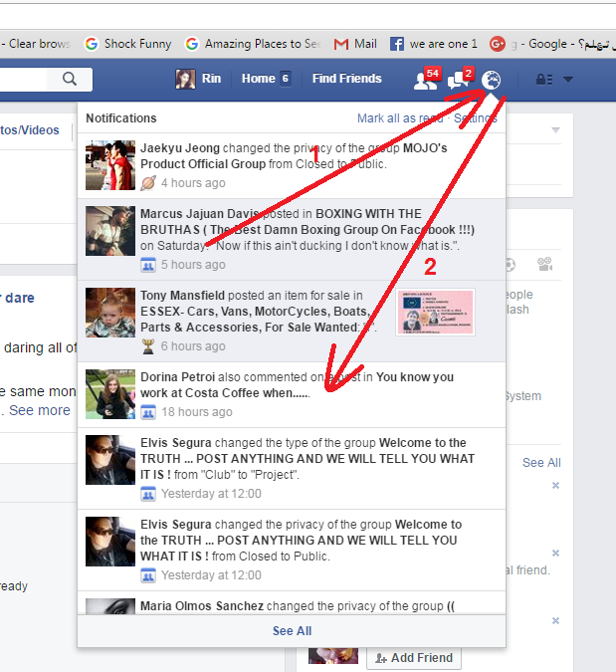Click Jaekyu Jeong's profile thumbnail
The width and height of the screenshot is (616, 672).
coord(110,165)
